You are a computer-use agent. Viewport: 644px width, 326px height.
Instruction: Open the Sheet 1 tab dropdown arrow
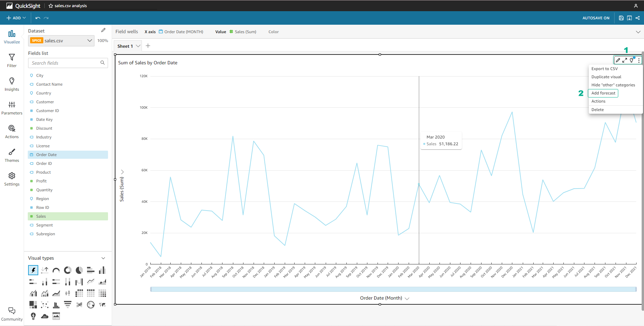(138, 46)
